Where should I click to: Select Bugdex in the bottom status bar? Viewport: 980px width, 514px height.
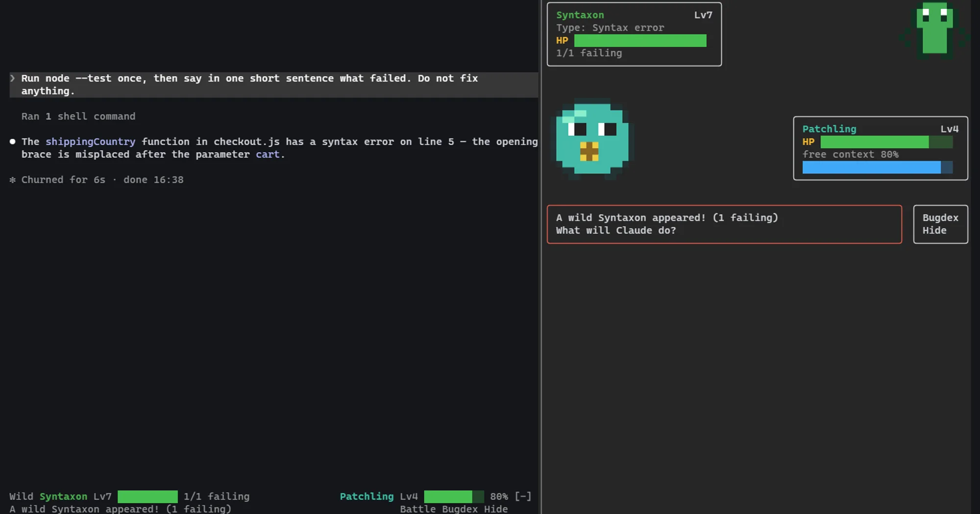[460, 509]
